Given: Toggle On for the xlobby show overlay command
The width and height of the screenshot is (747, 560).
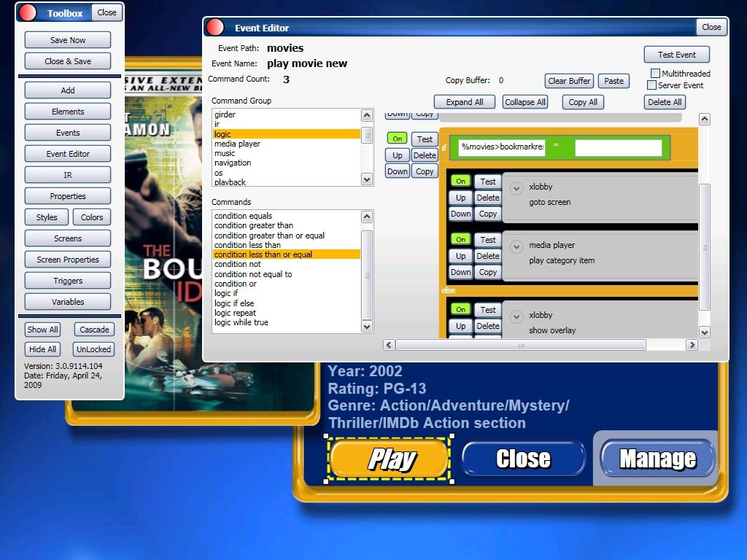Looking at the screenshot, I should coord(460,309).
